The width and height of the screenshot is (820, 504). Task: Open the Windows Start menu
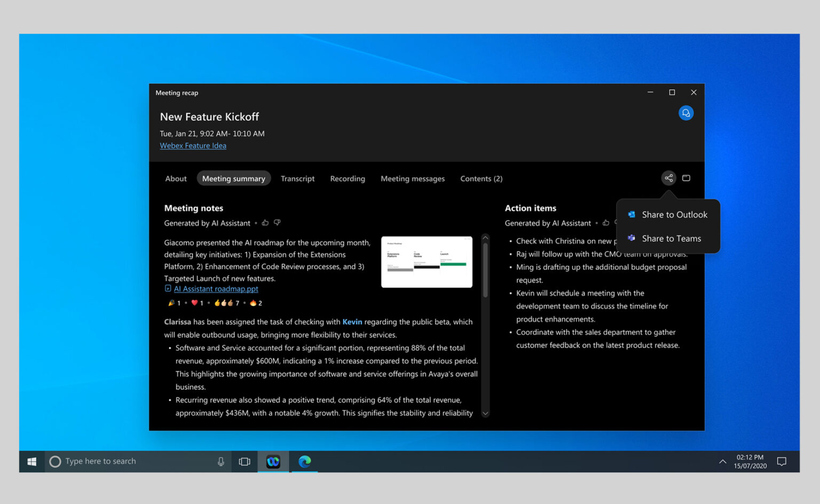[32, 461]
